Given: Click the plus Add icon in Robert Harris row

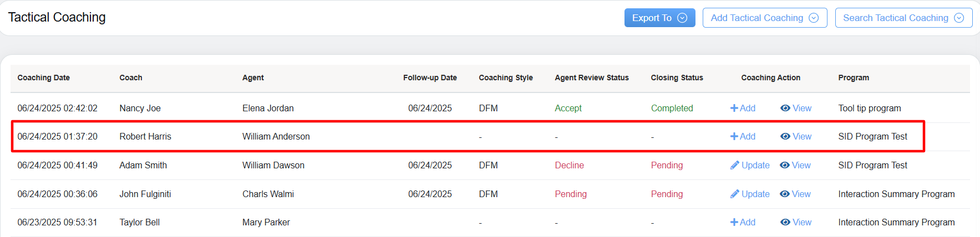Looking at the screenshot, I should click(x=734, y=136).
